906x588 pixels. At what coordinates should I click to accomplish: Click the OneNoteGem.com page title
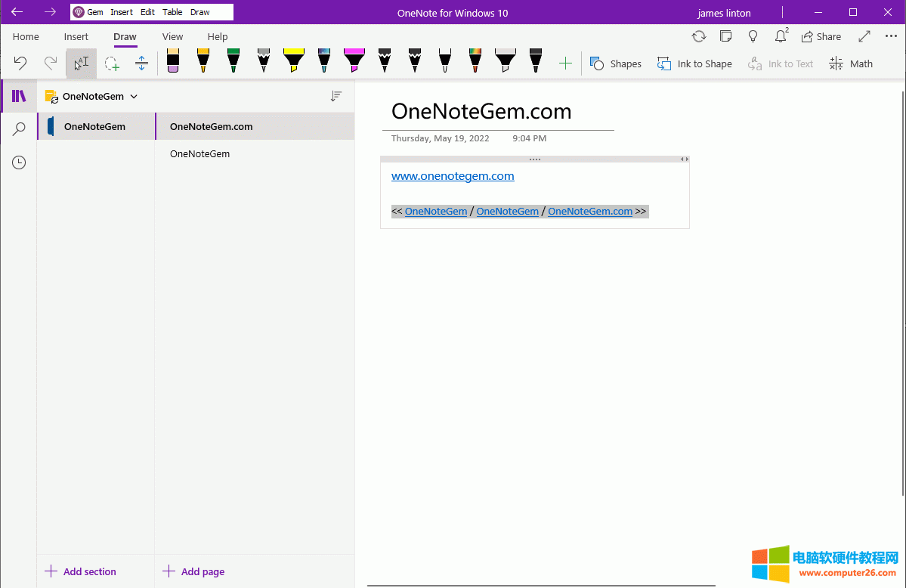pos(481,111)
